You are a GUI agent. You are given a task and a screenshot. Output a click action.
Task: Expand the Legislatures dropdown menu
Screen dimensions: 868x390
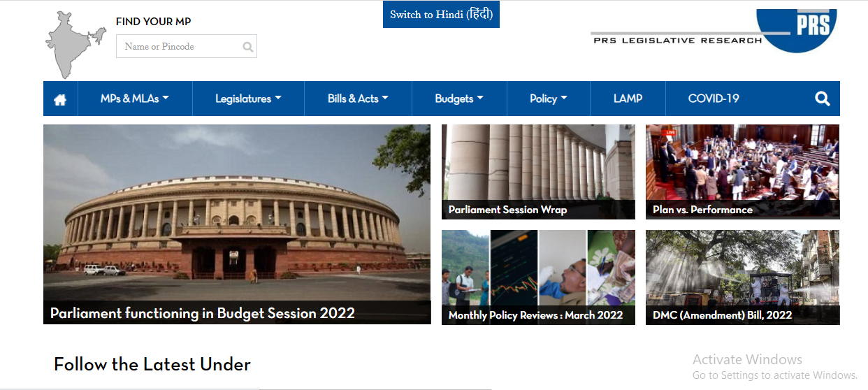248,99
